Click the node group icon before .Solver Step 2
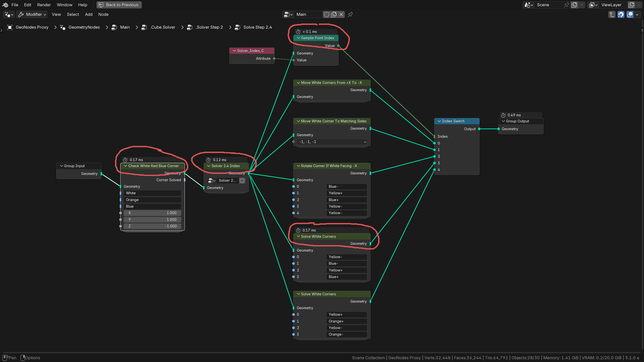Screen dimensions: 644x362 click(190, 27)
